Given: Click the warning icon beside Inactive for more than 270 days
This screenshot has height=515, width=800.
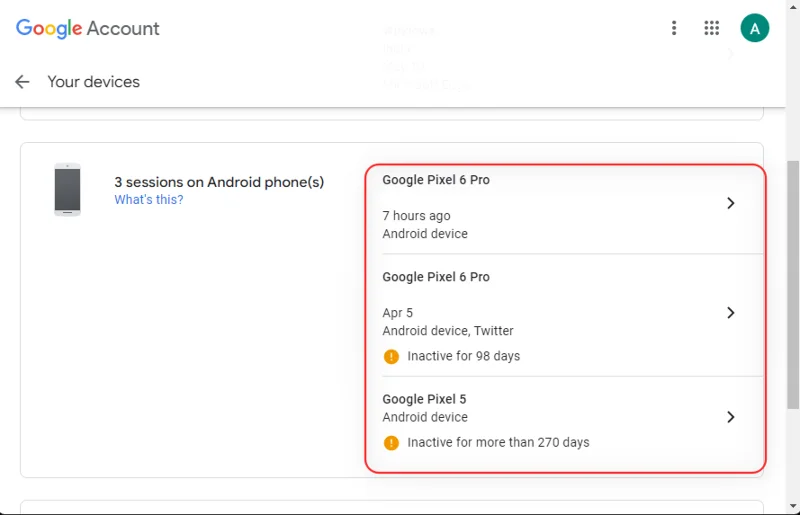Looking at the screenshot, I should pos(391,443).
